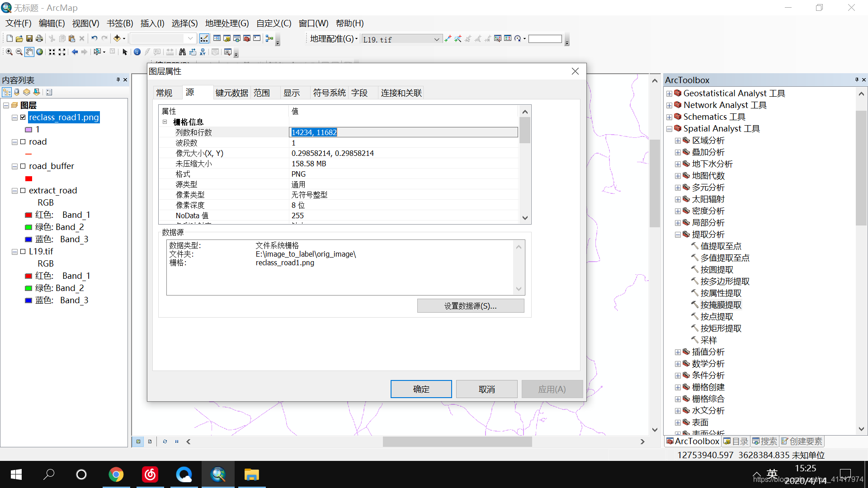Open the 地理配准(G) dropdown menu
Viewport: 868px width, 488px height.
coord(334,39)
